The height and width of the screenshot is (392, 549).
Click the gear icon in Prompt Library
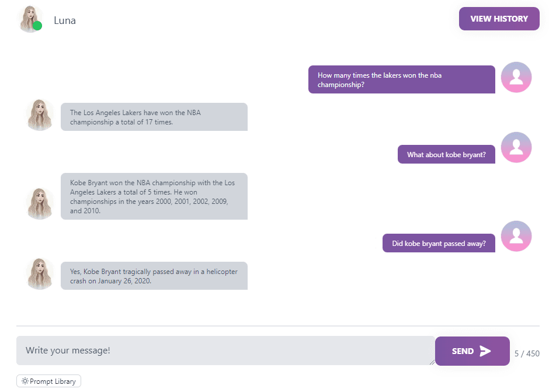click(25, 381)
